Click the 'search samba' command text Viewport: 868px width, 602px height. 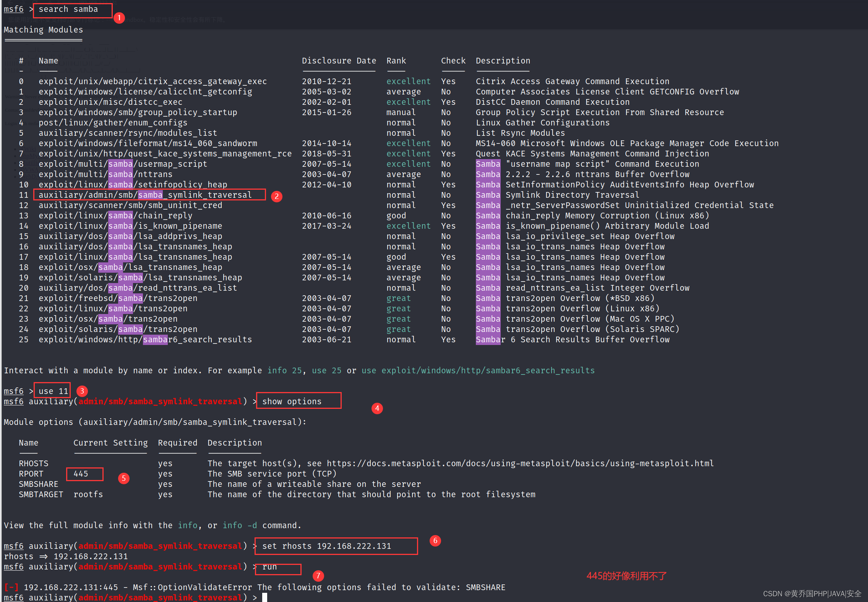68,9
